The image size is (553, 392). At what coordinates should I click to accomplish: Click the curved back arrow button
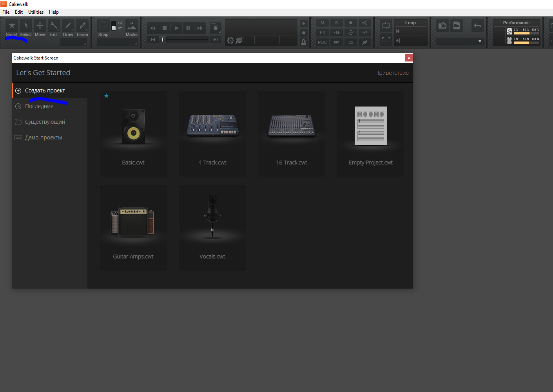tap(477, 26)
